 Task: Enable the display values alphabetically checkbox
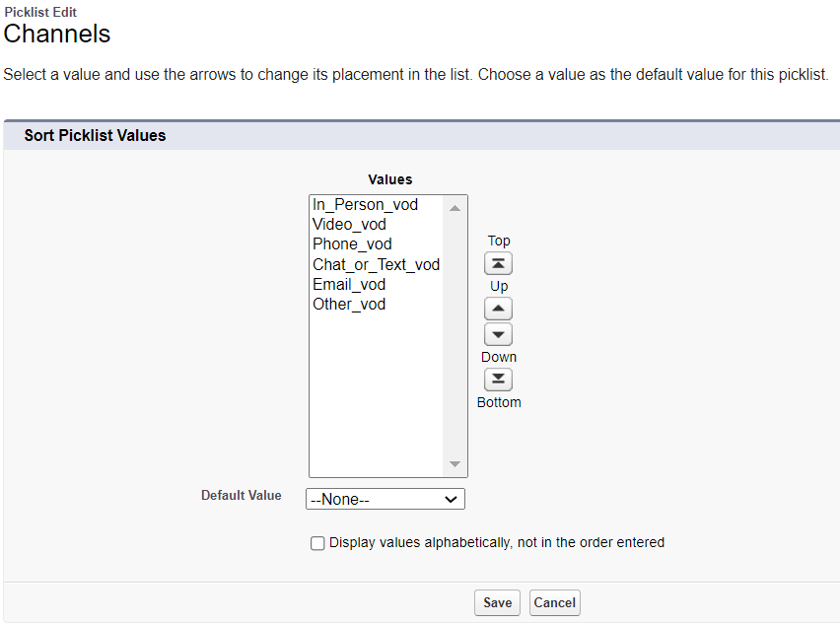(x=317, y=543)
